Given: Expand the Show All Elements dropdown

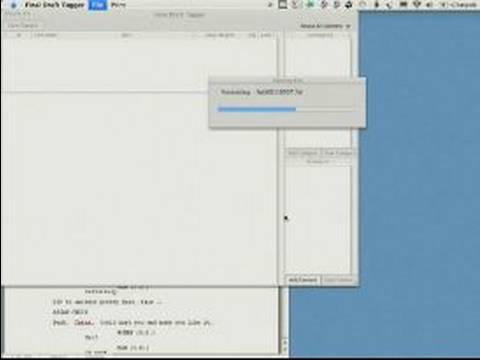Looking at the screenshot, I should tap(325, 26).
